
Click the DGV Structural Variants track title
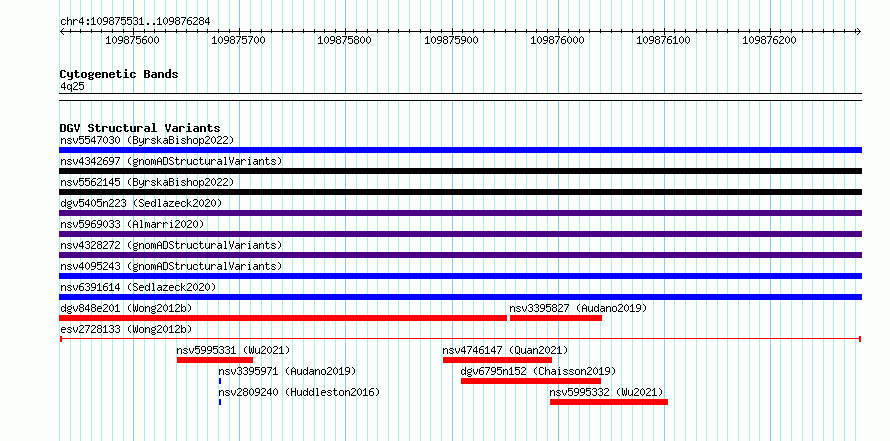point(140,128)
